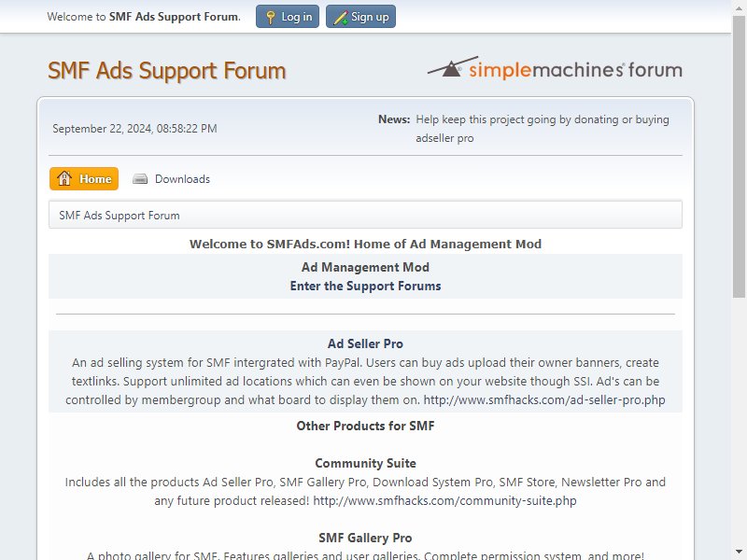Click the smfhacks.com/community-suite.php URL text
The height and width of the screenshot is (560, 747).
[x=445, y=501]
